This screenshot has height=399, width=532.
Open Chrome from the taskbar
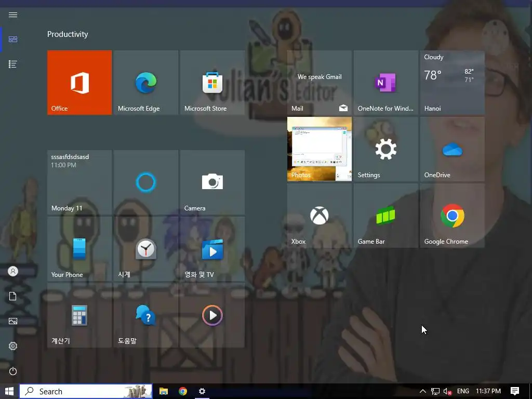coord(183,391)
